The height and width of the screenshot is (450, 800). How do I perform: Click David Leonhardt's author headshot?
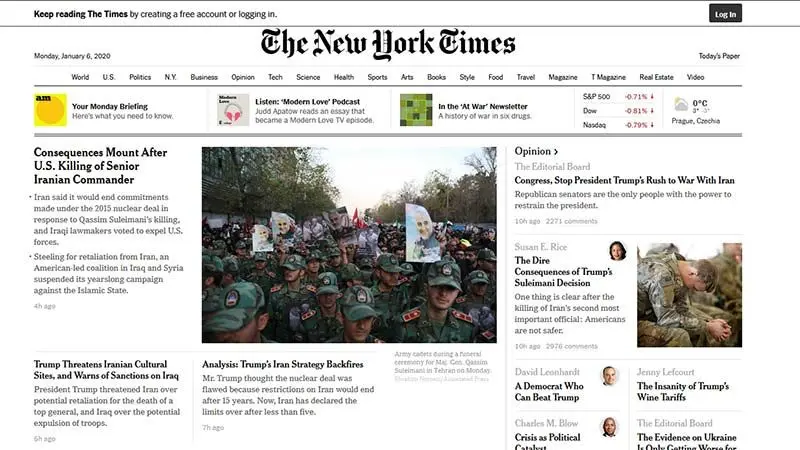click(609, 376)
